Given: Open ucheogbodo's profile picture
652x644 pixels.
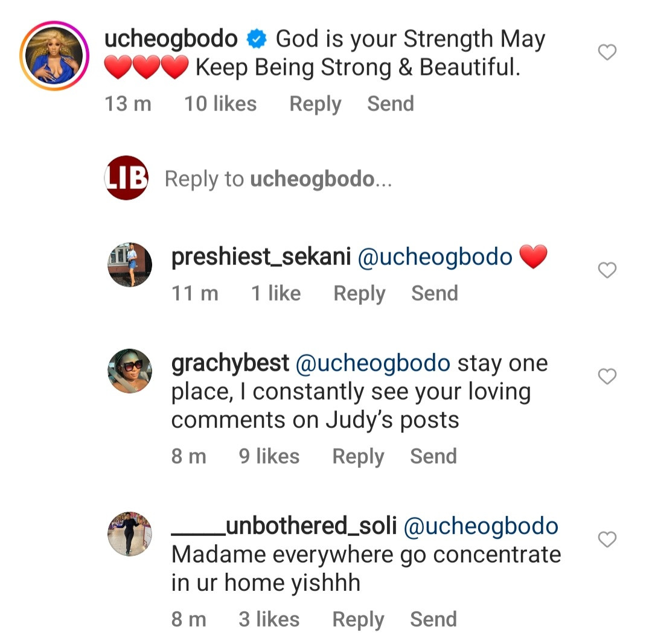Looking at the screenshot, I should 54,56.
